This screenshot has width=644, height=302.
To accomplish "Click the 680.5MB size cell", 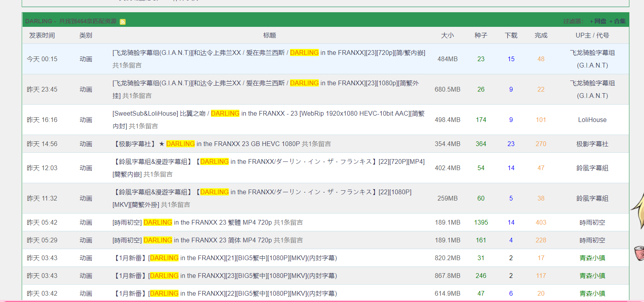I will click(447, 90).
